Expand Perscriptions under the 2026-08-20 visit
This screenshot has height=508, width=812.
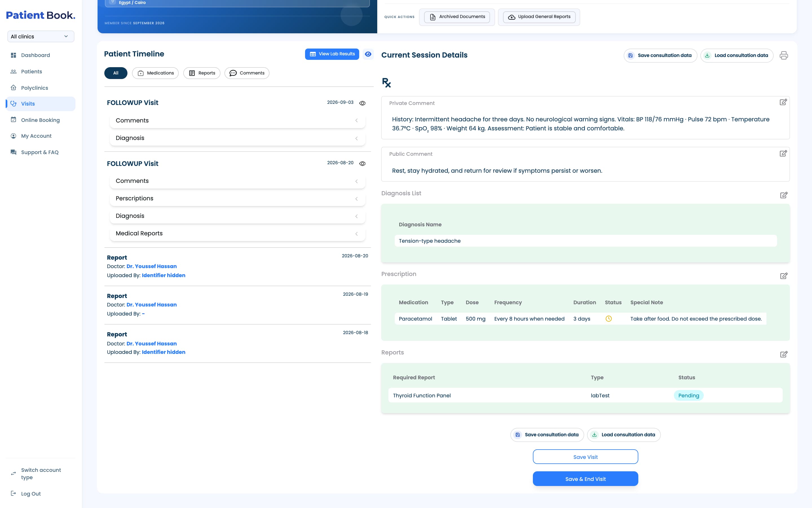pyautogui.click(x=237, y=199)
